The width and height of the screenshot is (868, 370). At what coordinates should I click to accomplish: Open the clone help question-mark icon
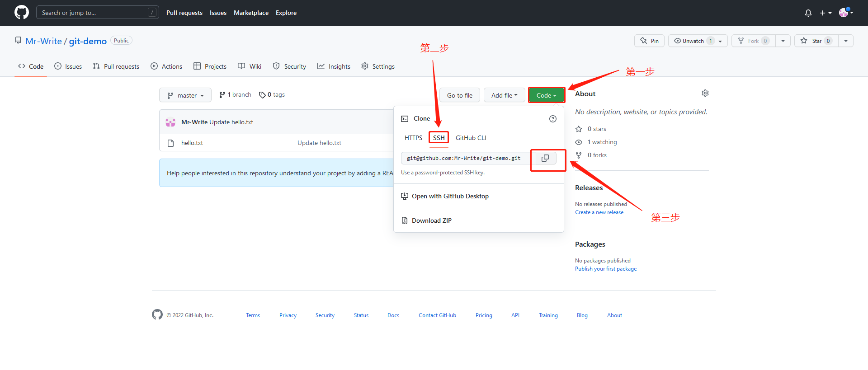tap(553, 119)
